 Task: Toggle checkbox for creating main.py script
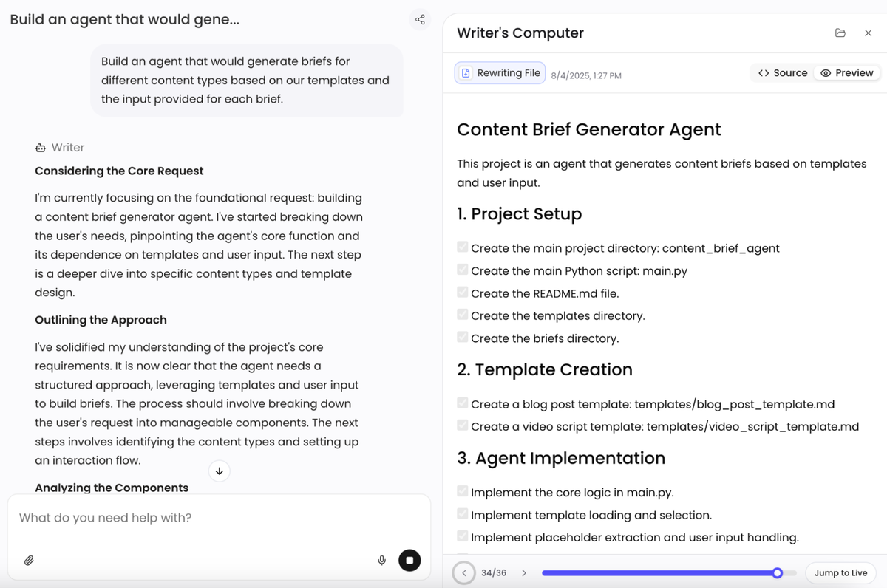tap(463, 270)
